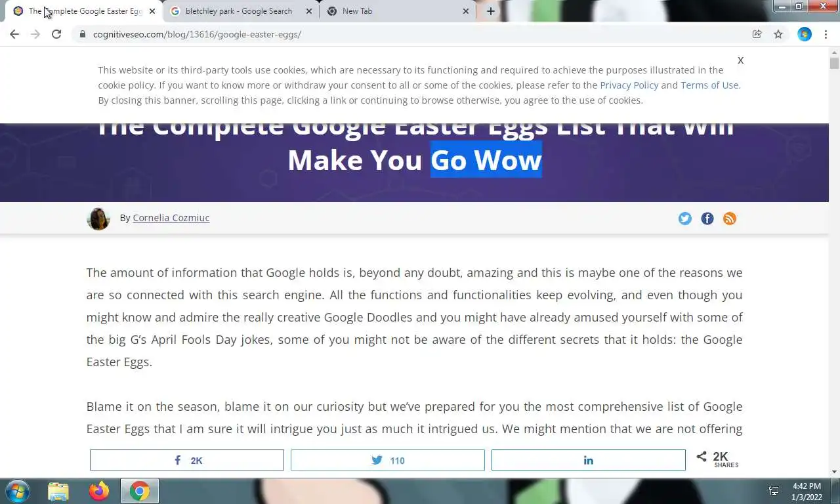The width and height of the screenshot is (840, 504).
Task: Launch Firefox from the taskbar
Action: (x=99, y=492)
